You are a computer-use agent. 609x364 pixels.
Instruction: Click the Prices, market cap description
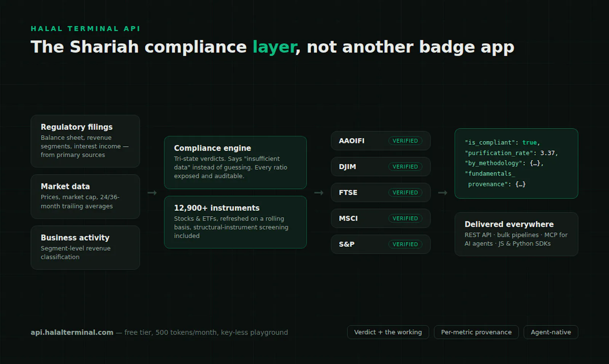[80, 202]
